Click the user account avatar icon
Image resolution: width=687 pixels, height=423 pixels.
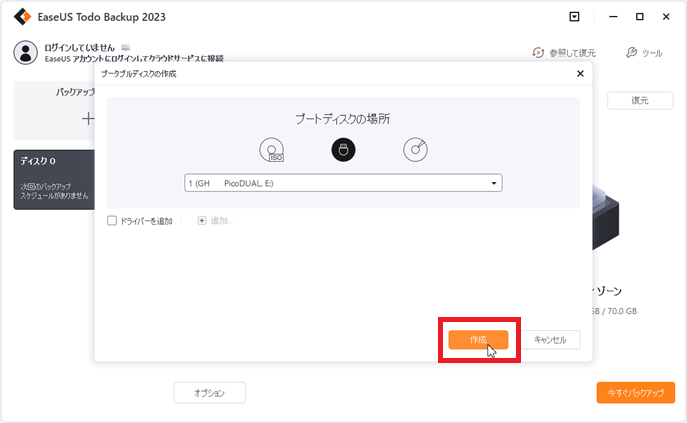(26, 52)
